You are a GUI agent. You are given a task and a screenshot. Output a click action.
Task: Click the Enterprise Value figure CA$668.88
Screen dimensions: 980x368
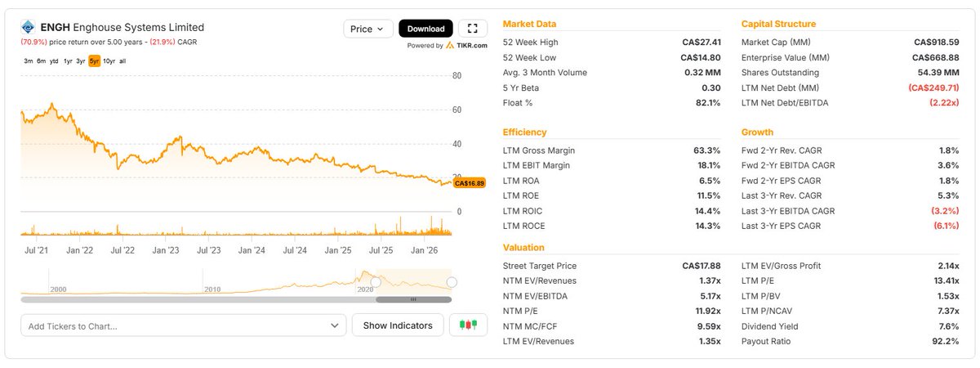point(936,57)
